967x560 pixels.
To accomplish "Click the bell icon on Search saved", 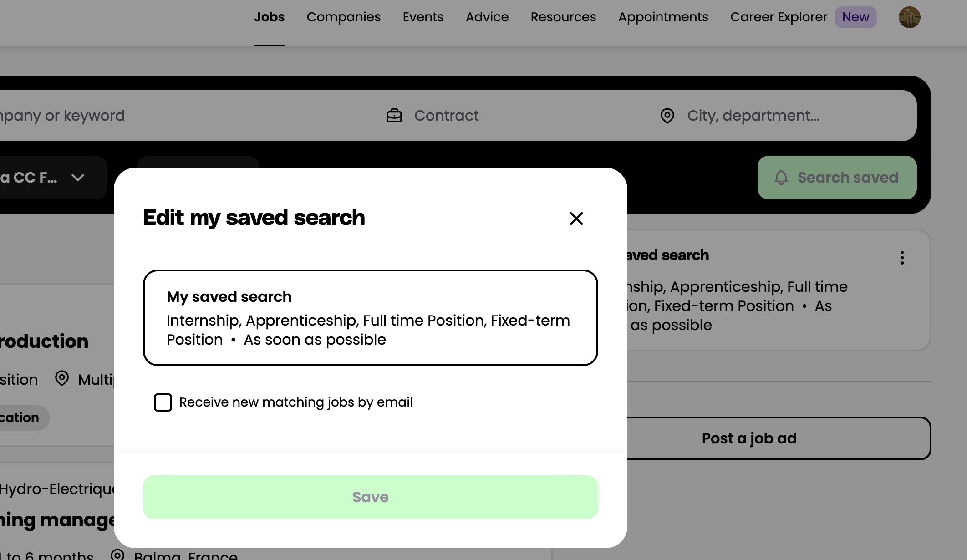I will (781, 178).
